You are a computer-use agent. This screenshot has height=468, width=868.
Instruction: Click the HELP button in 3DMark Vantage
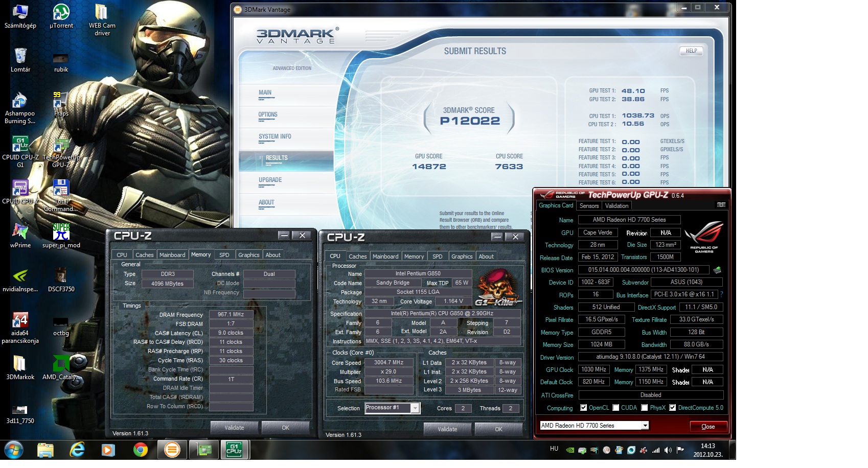(x=691, y=51)
